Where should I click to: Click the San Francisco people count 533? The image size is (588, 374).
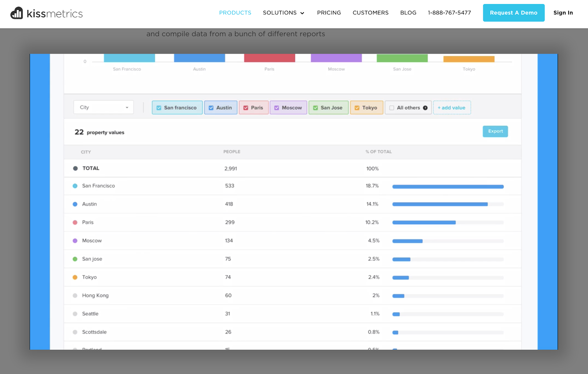[x=230, y=186]
